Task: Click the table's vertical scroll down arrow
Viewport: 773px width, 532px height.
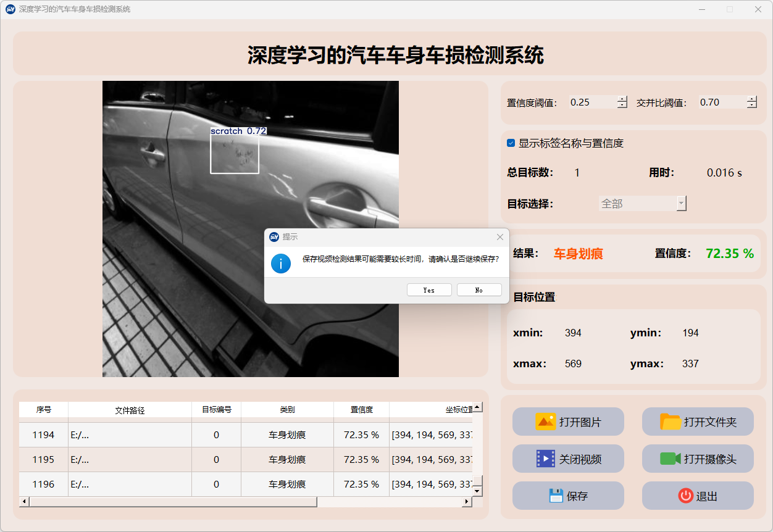Action: [477, 491]
